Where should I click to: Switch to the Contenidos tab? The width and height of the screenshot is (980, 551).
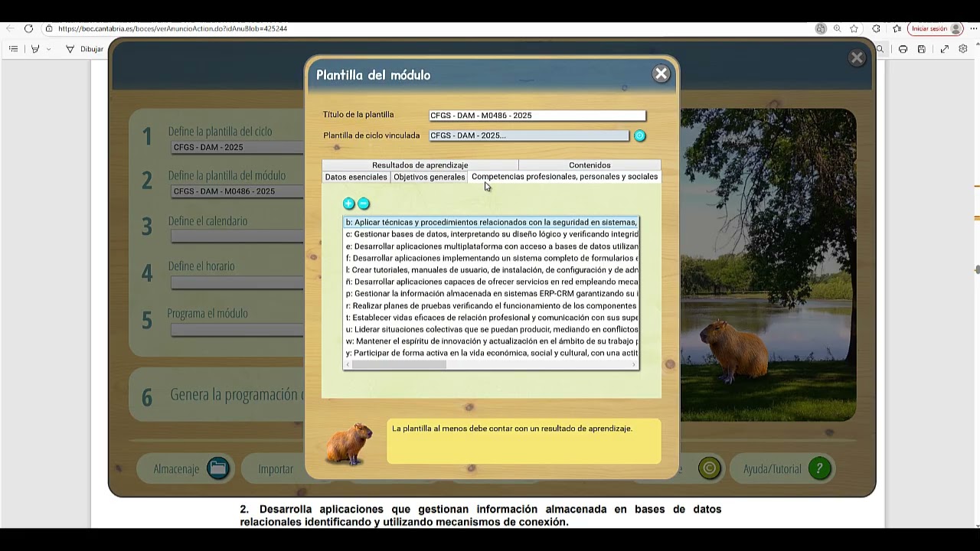(590, 165)
